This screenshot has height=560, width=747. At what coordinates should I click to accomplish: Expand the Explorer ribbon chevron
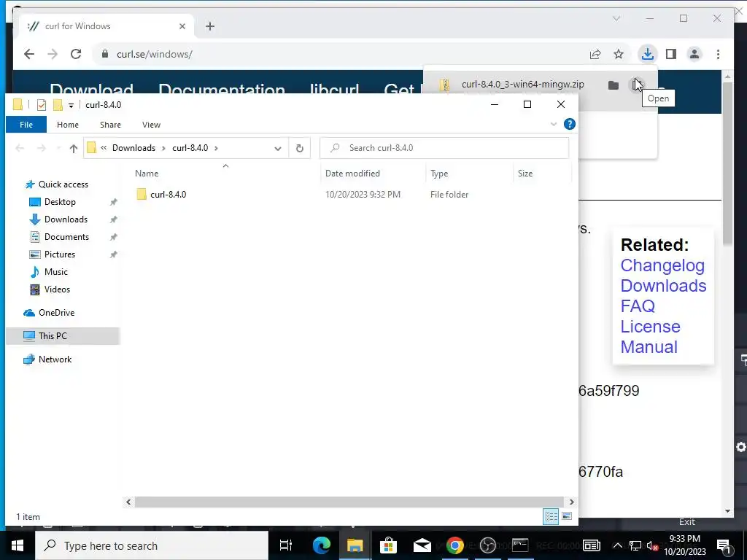554,124
